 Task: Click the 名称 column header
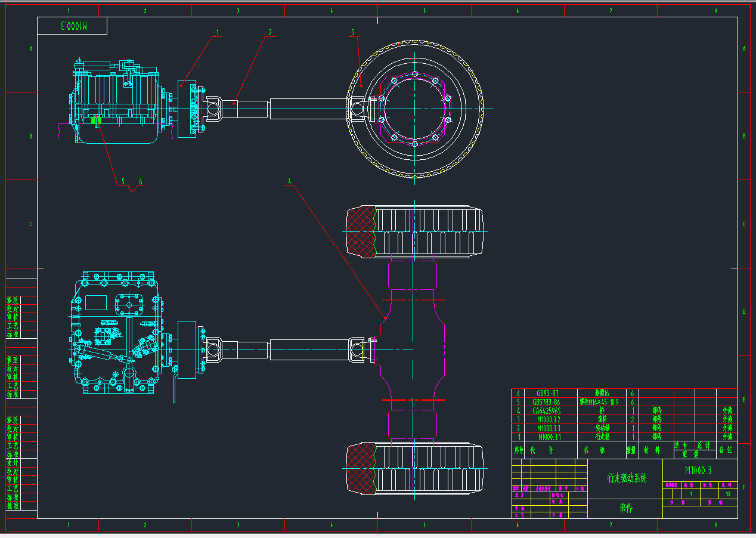pos(594,450)
